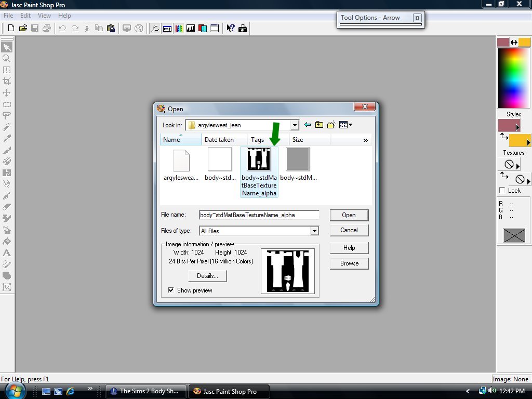Expand the Look in folder dropdown

[x=295, y=125]
